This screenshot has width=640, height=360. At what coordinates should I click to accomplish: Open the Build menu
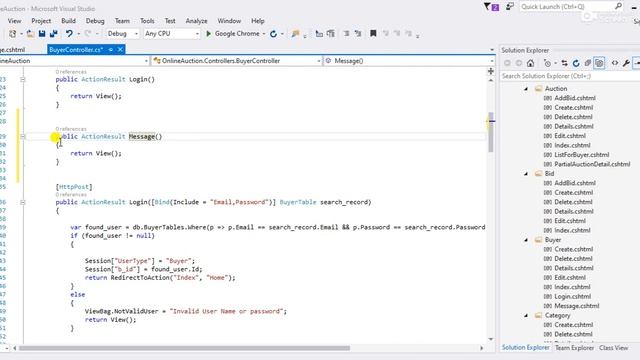[68, 21]
